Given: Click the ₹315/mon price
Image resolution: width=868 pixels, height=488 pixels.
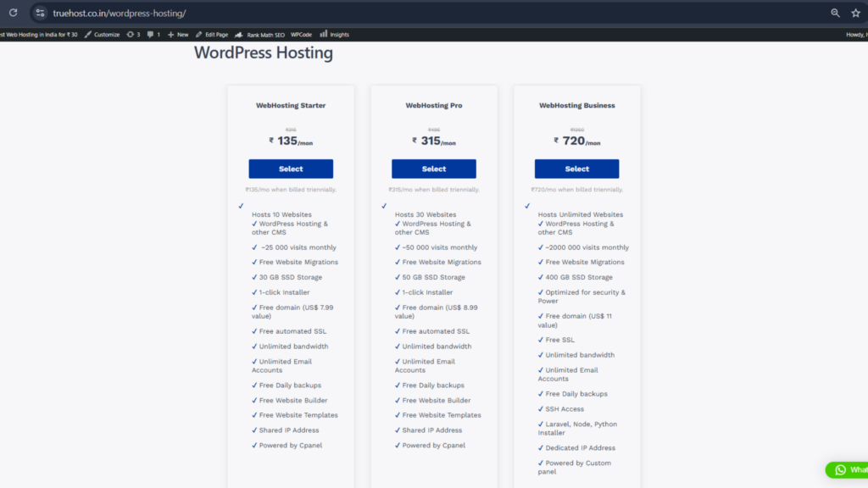Looking at the screenshot, I should click(x=433, y=141).
